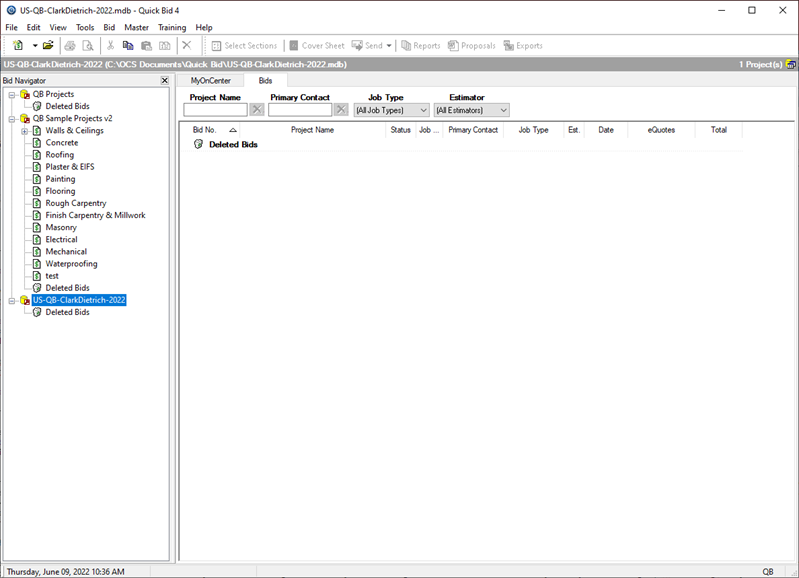Clear the Project Name filter
Screen dimensions: 799x578
257,110
